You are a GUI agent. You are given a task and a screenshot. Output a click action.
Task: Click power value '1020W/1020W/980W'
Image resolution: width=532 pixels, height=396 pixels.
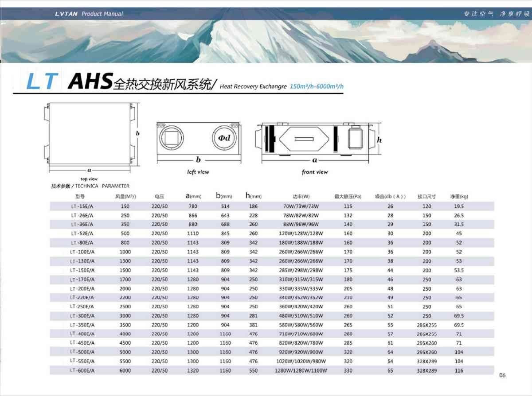tap(301, 361)
